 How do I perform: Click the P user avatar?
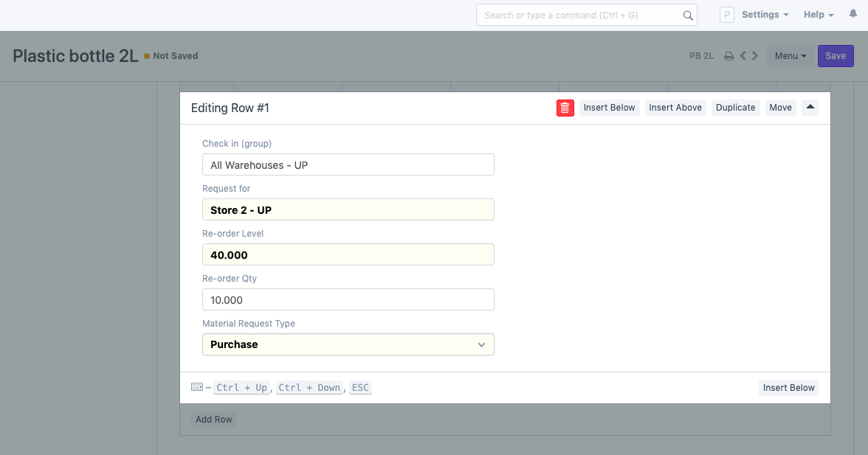pos(726,15)
